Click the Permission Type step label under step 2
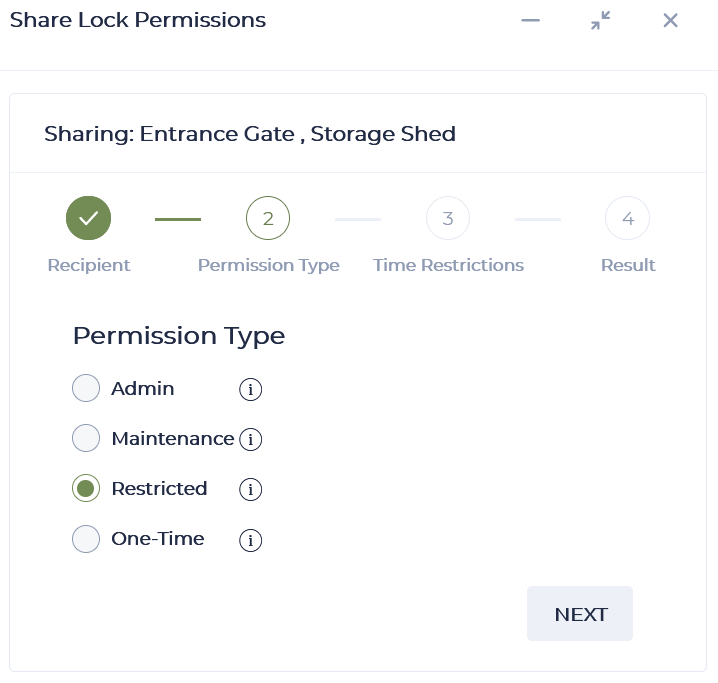Viewport: 718px width, 683px height. point(269,266)
